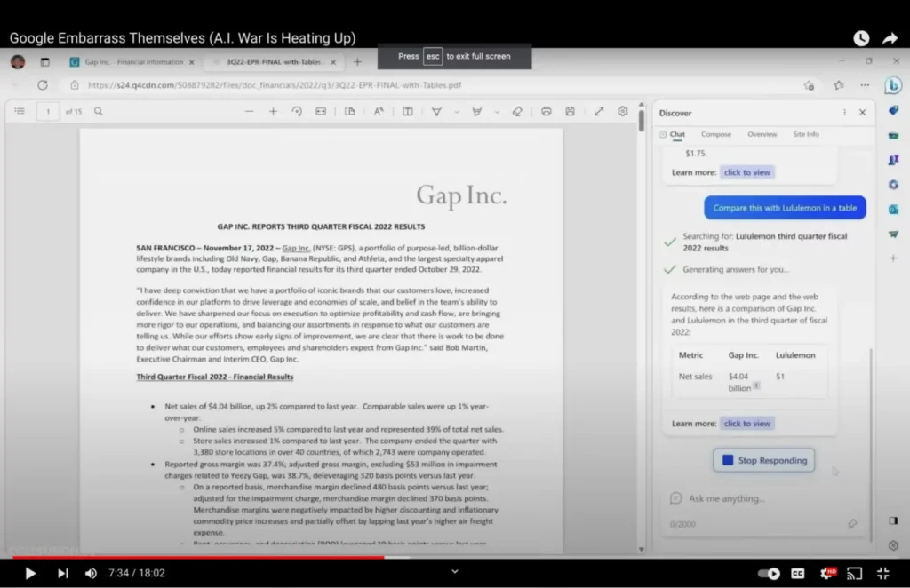The width and height of the screenshot is (910, 588).
Task: Expand Draw tool options dropdown
Action: click(x=457, y=112)
